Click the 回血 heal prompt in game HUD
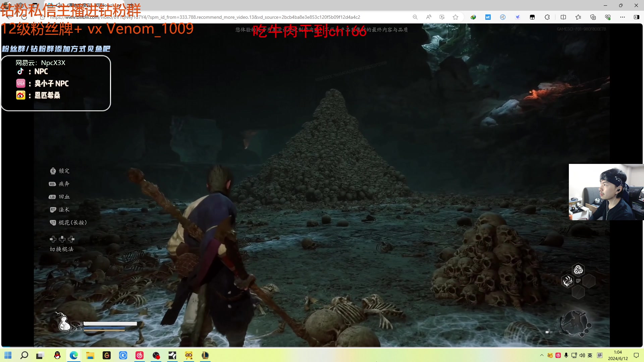Viewport: 644px width, 362px height. (59, 197)
